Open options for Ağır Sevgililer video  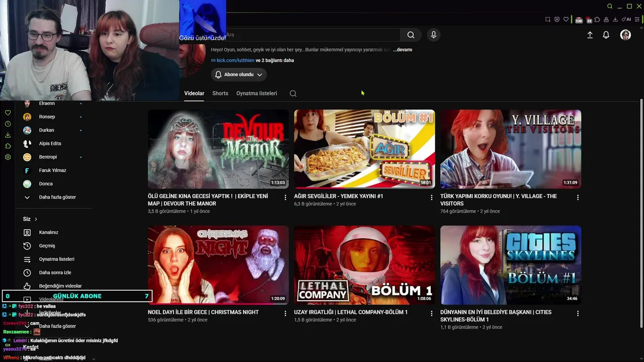(x=431, y=198)
